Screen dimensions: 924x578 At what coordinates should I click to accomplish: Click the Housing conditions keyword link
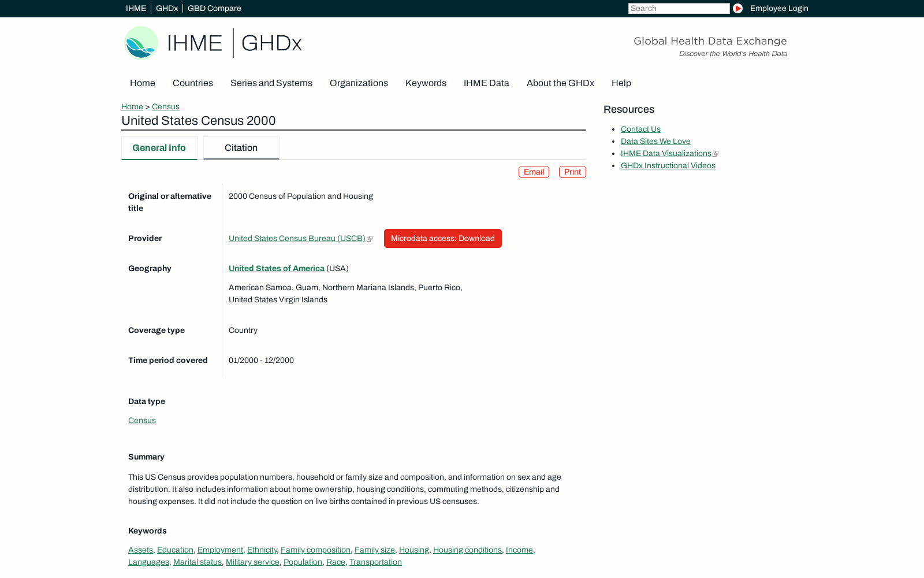[x=467, y=550]
